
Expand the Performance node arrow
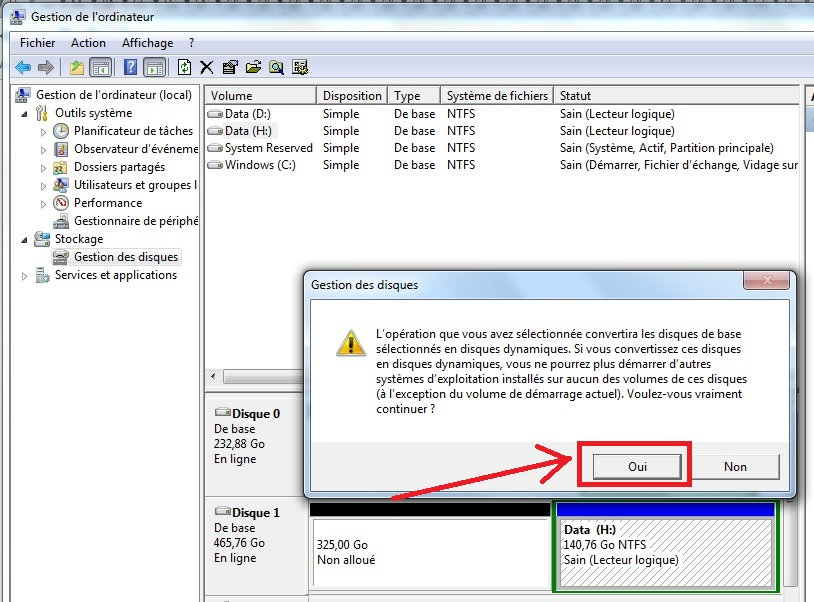[43, 204]
